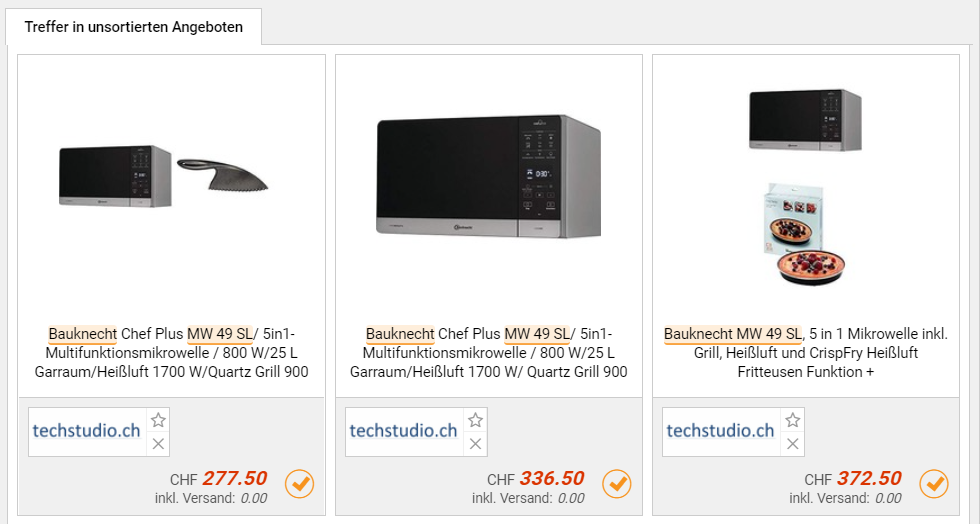The height and width of the screenshot is (524, 980).
Task: Remove the CHF 372.50 offer with X icon
Action: click(x=792, y=444)
